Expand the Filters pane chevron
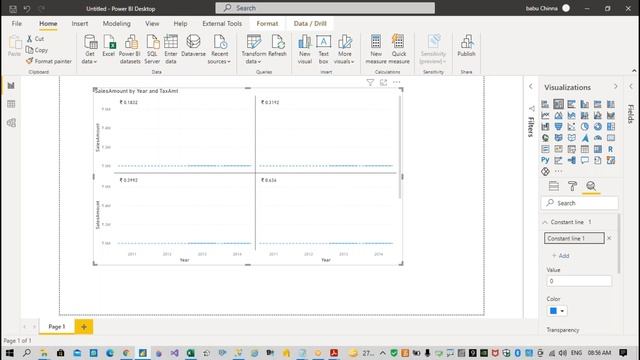 [531, 87]
